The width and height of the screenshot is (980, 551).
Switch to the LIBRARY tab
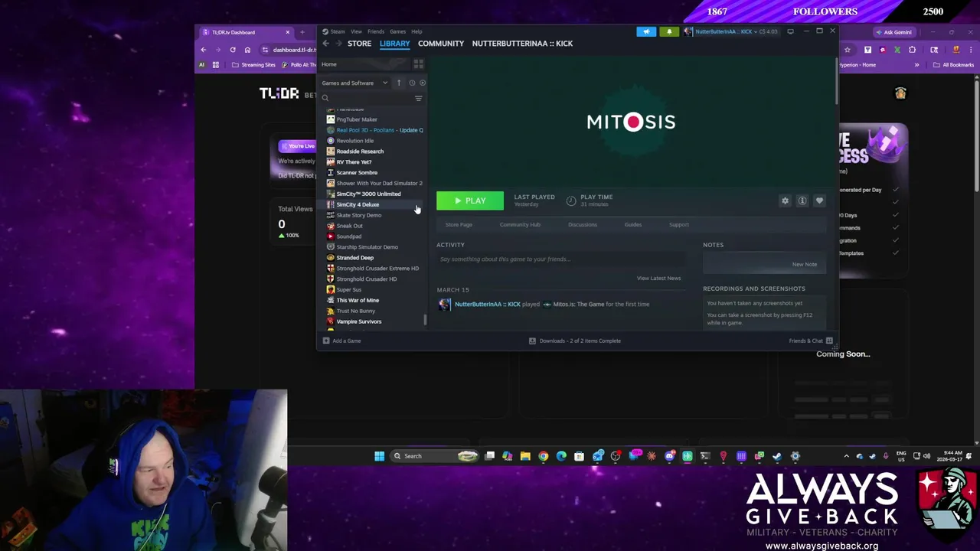coord(394,44)
